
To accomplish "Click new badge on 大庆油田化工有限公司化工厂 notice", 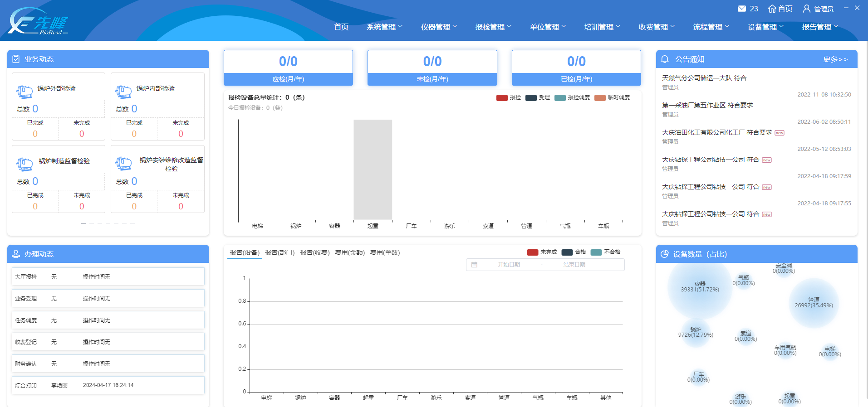I will (x=780, y=133).
